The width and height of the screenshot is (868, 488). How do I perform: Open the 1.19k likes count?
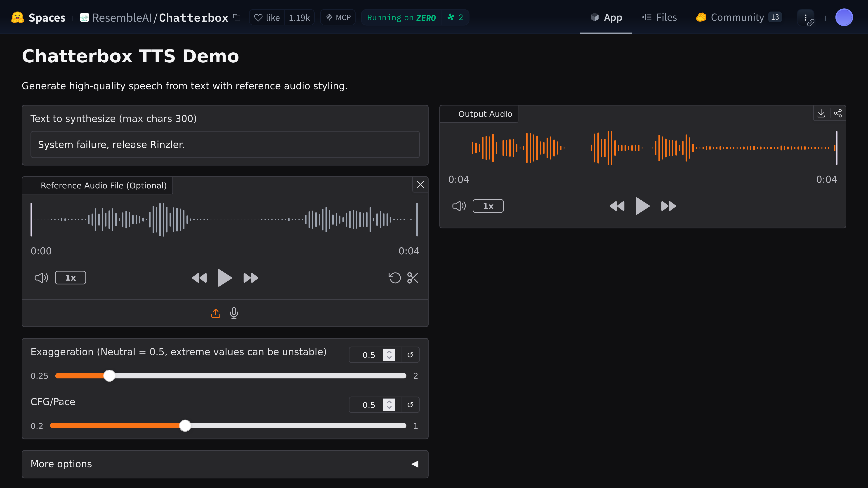click(299, 18)
